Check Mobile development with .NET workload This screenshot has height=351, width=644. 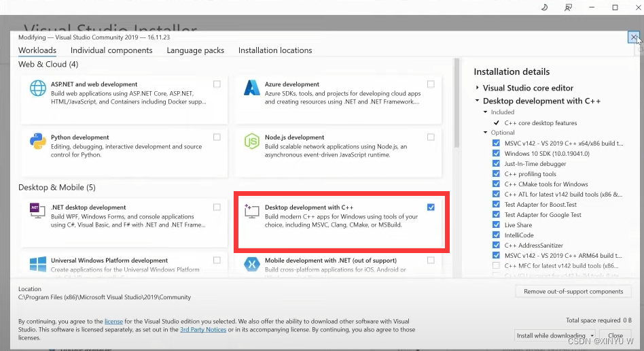pos(431,260)
